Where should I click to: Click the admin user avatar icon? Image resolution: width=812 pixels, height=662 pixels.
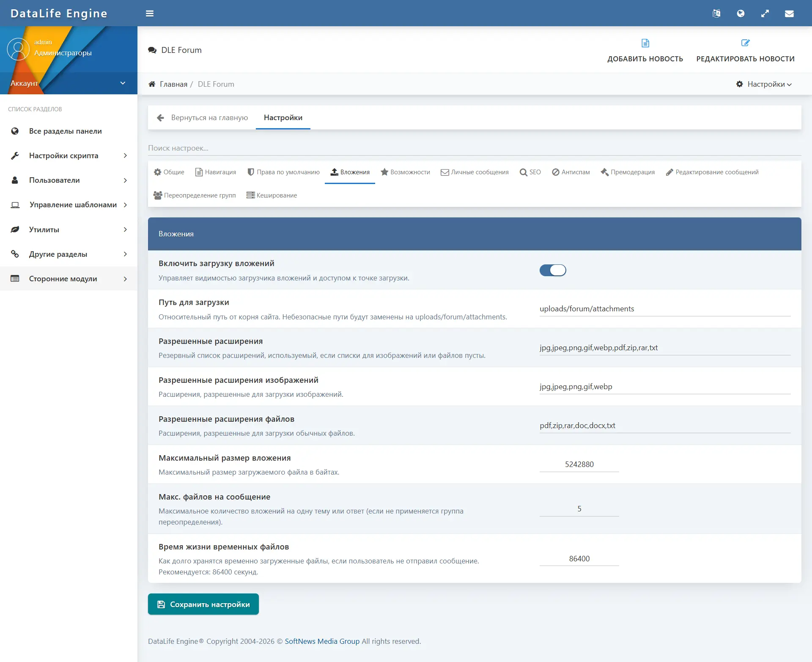[x=18, y=49]
